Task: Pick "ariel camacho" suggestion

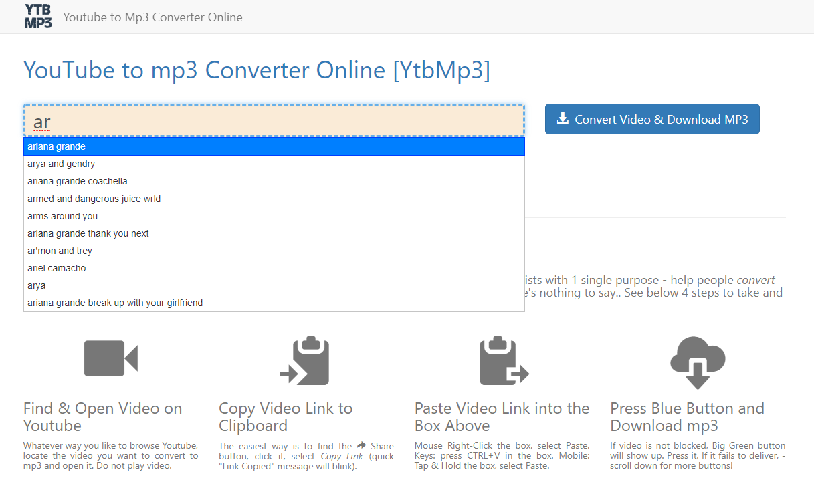Action: click(x=274, y=268)
